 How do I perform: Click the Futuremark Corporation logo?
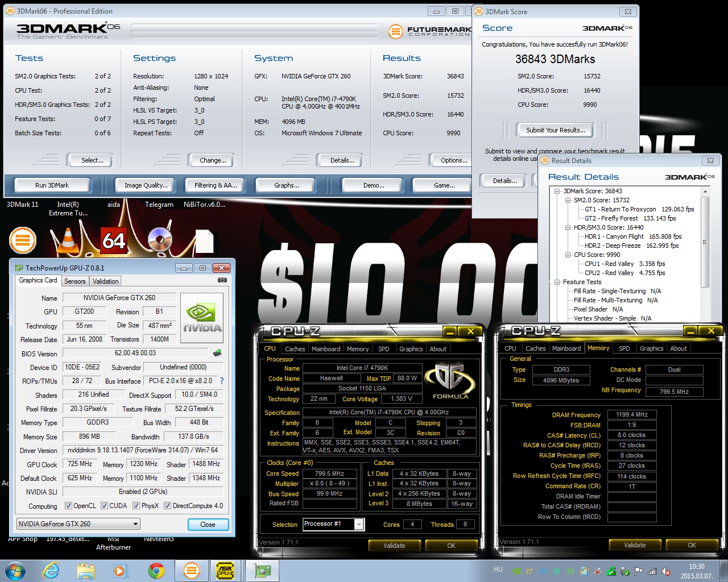(x=429, y=31)
